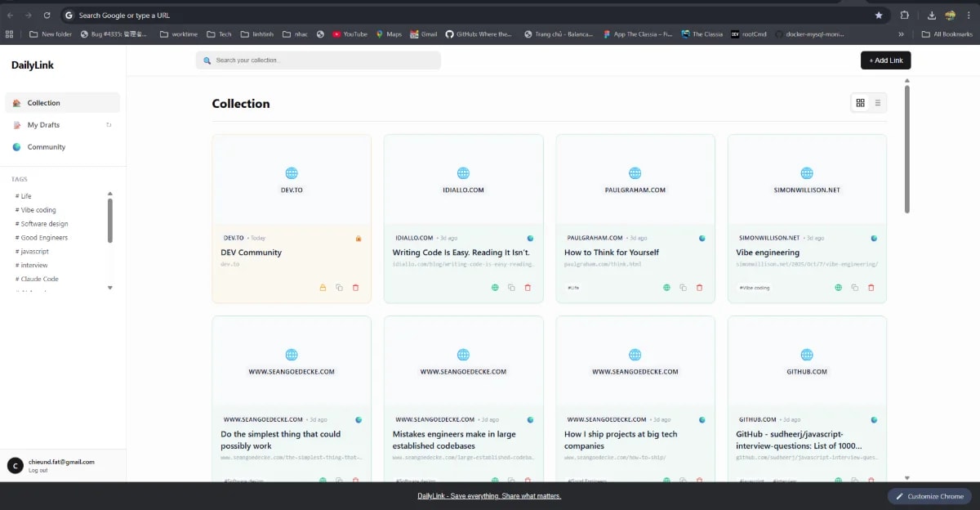Click the copy icon on the Vibe engineering card

854,287
